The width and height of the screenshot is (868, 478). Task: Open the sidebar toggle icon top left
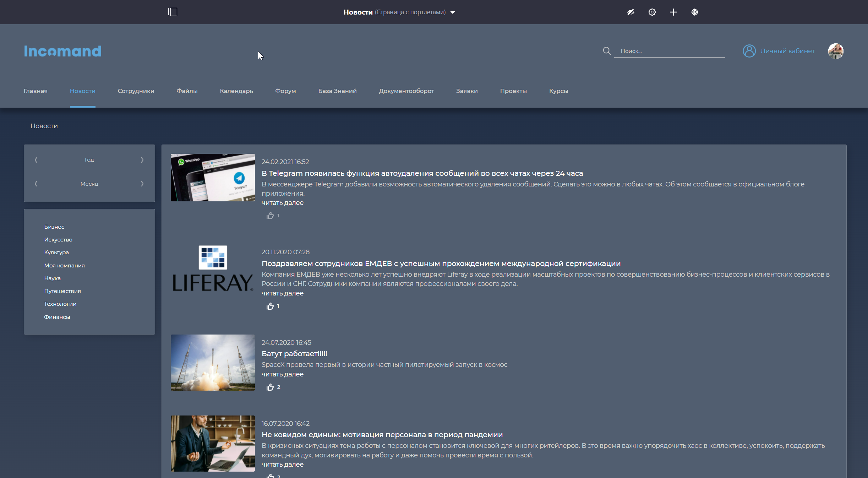coord(173,12)
